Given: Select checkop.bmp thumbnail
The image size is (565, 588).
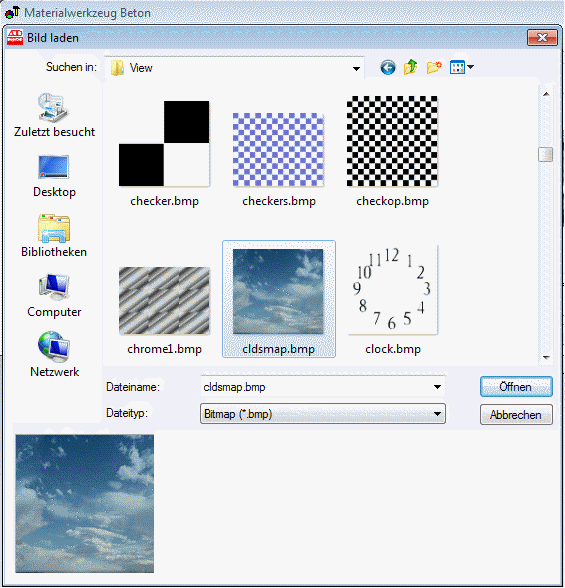Looking at the screenshot, I should tap(392, 141).
